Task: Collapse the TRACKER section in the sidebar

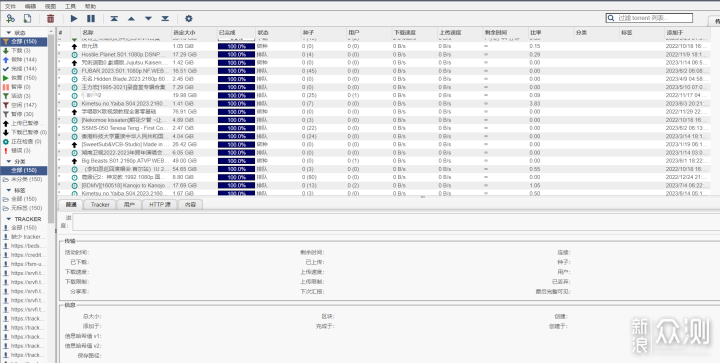Action: (9, 219)
